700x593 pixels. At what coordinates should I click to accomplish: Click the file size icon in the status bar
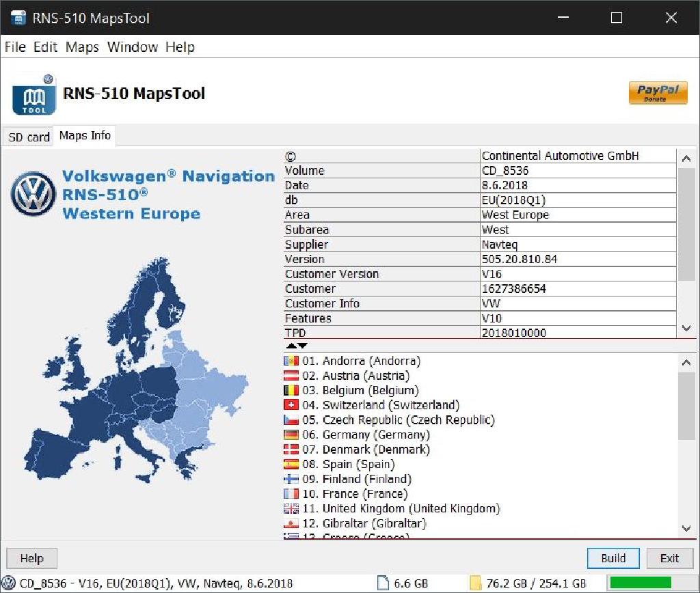[x=383, y=583]
